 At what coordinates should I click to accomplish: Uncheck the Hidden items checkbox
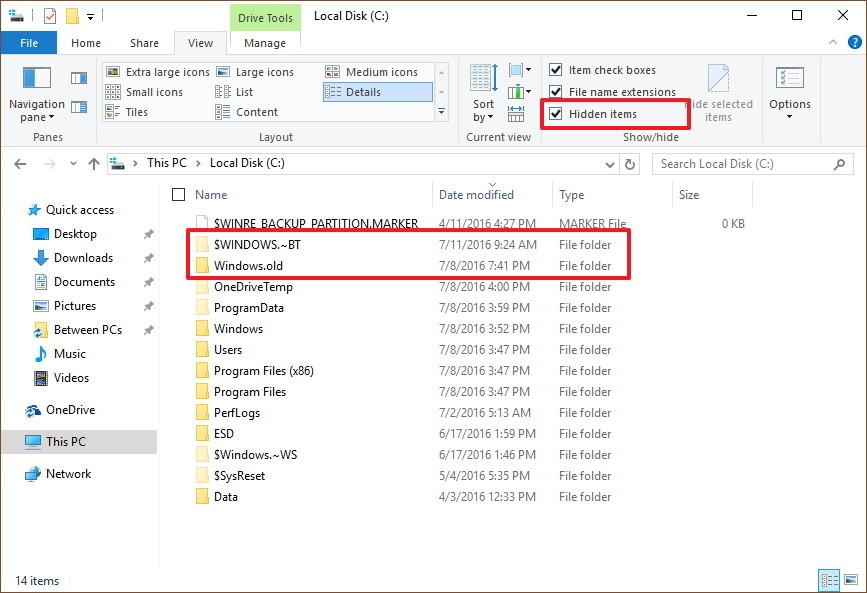click(x=556, y=114)
